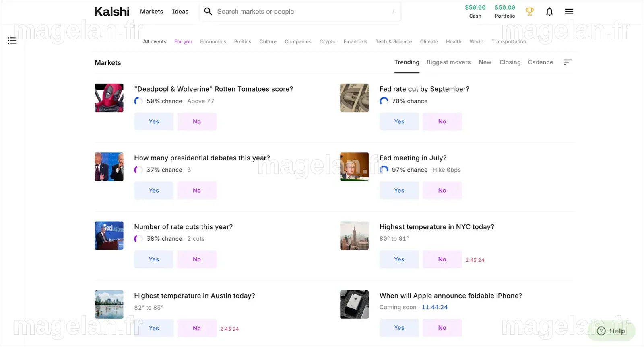Open the NYC skyline thumbnail
Image resolution: width=644 pixels, height=347 pixels.
pos(354,236)
